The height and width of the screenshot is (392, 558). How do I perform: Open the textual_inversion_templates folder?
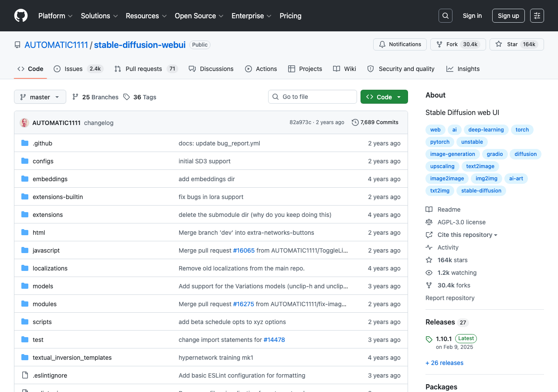coord(72,358)
